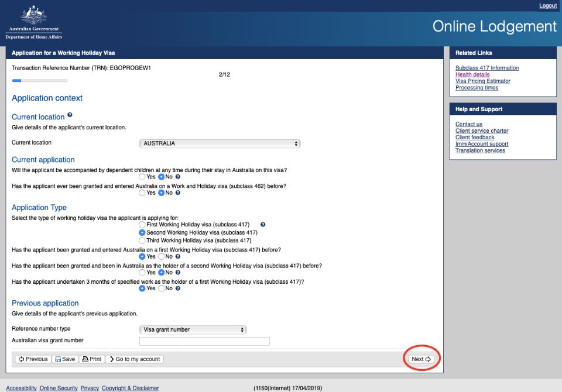The width and height of the screenshot is (562, 392).
Task: Choose First Working Holiday visa (subclass 417)
Action: pos(142,225)
